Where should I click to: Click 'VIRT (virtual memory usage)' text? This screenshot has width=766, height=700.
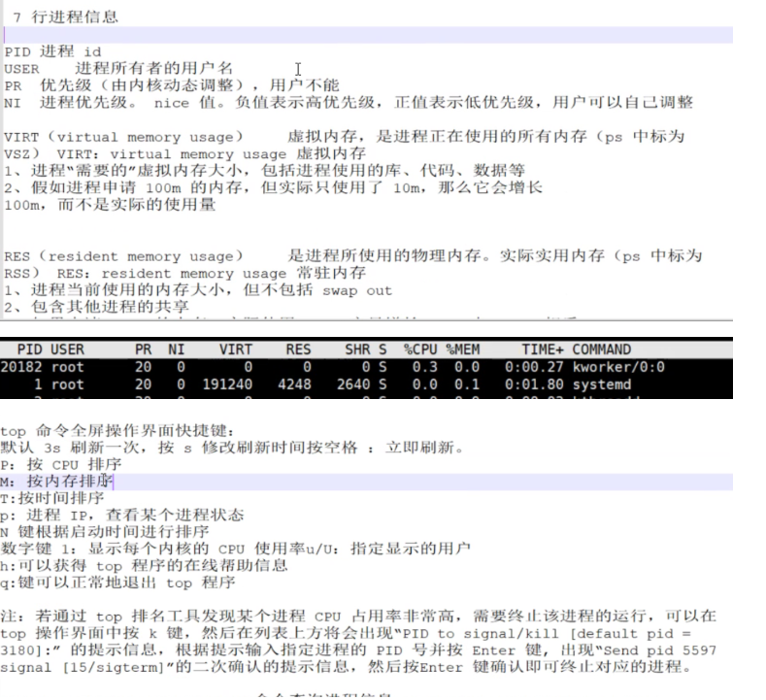123,137
